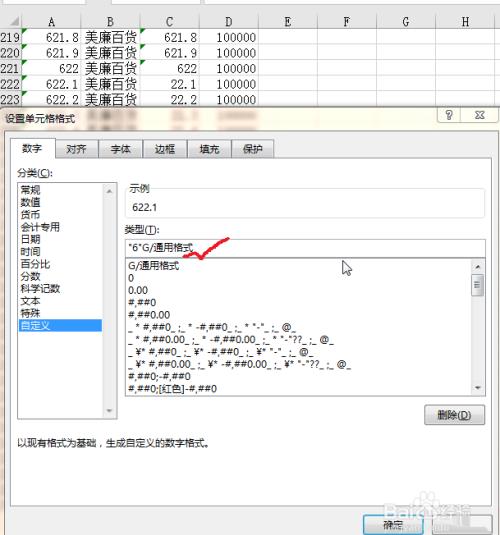Click the type list scroll down arrow

(x=478, y=388)
